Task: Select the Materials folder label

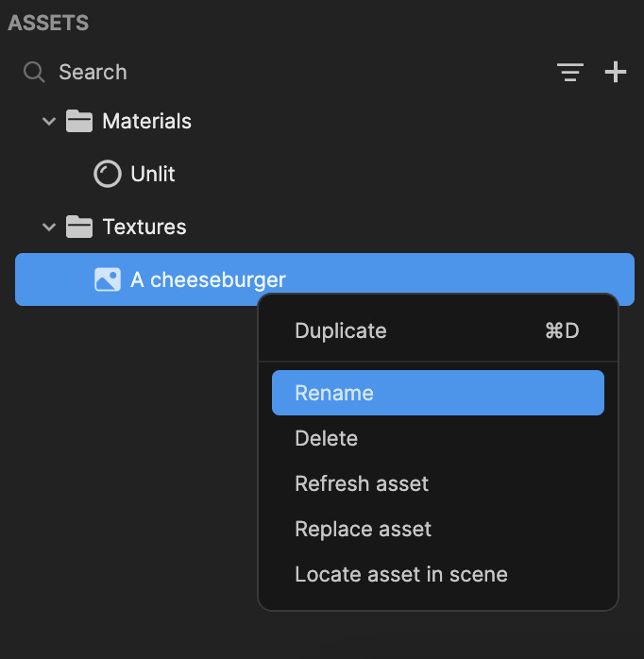Action: tap(146, 121)
